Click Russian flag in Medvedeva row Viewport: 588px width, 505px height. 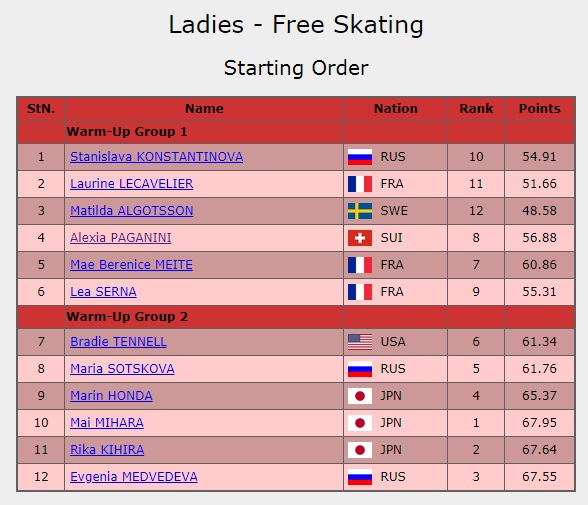pos(360,477)
